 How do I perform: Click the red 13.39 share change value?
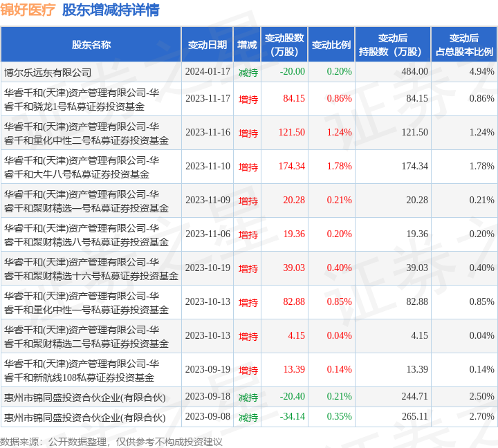pos(294,371)
